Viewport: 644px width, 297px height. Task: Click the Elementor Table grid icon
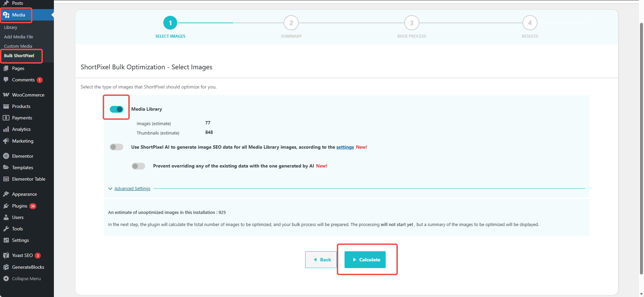[x=6, y=179]
